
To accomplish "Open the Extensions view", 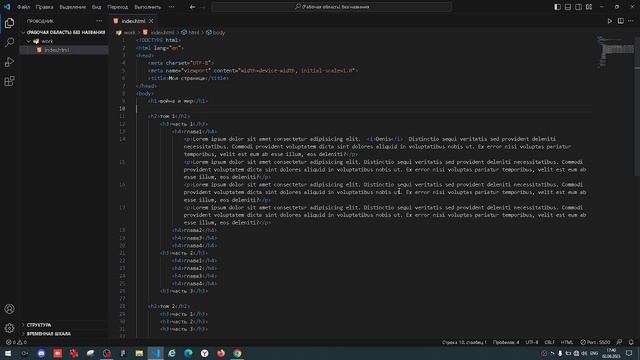I will tap(9, 81).
